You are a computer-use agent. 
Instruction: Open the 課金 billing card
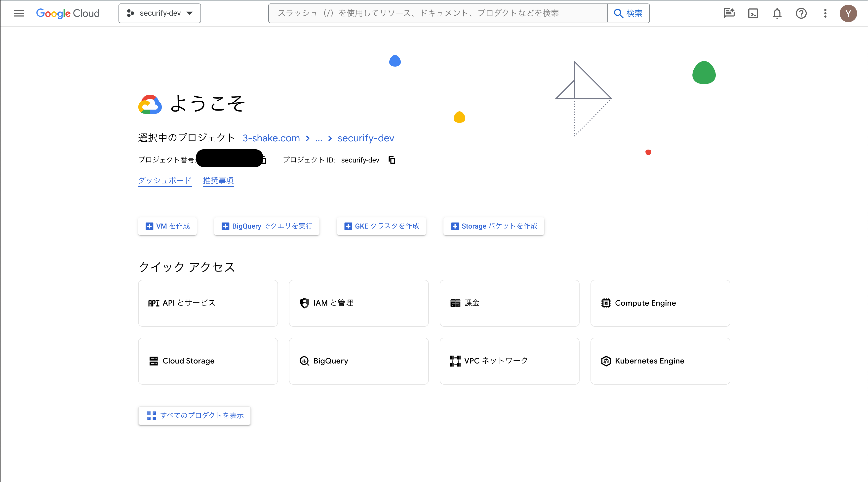510,303
